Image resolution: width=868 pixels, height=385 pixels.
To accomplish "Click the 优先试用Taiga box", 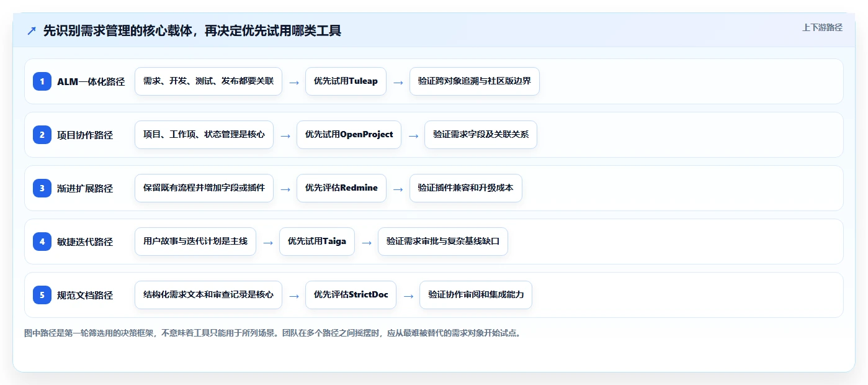I will coord(317,242).
